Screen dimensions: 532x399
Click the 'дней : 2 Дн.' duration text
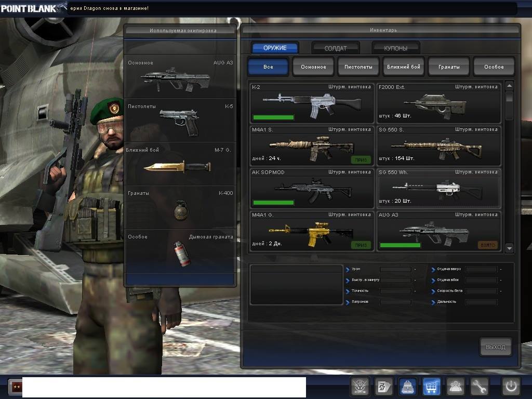[267, 244]
